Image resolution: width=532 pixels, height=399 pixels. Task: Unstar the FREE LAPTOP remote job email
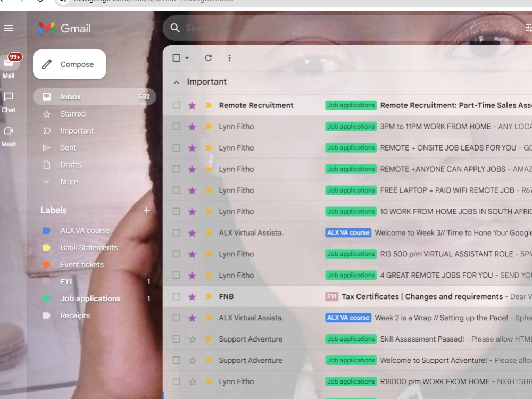tap(192, 190)
